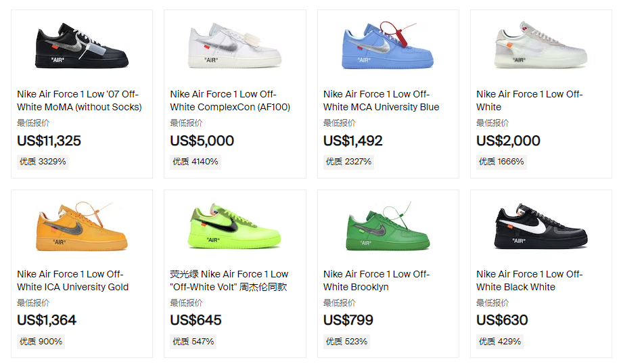The image size is (621, 364).
Task: Open the black MoMA Air Force 1 image
Action: tap(82, 45)
